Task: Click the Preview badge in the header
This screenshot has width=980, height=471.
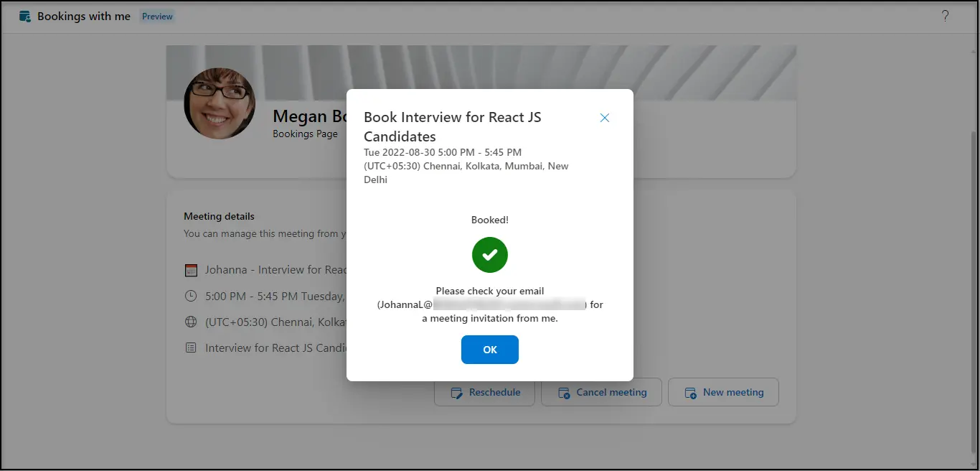Action: (x=157, y=17)
